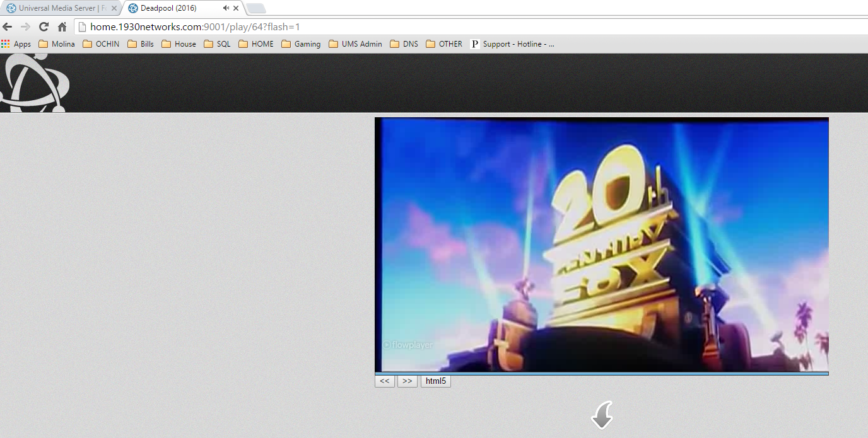The height and width of the screenshot is (438, 868).
Task: Open the Support - Hotline bookmark
Action: pyautogui.click(x=512, y=44)
